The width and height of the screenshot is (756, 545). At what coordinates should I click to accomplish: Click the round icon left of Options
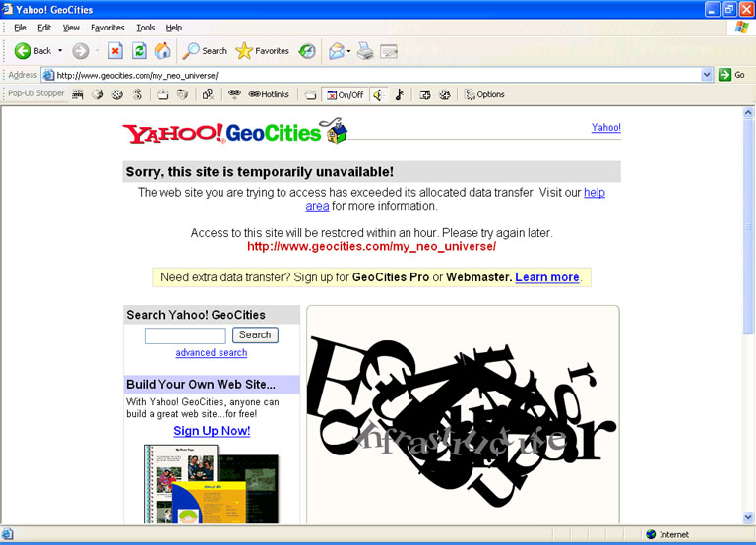445,94
